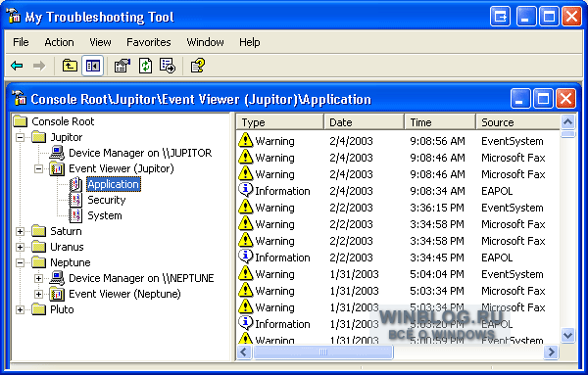Image resolution: width=588 pixels, height=375 pixels.
Task: Select the Security log label in tree
Action: (107, 200)
